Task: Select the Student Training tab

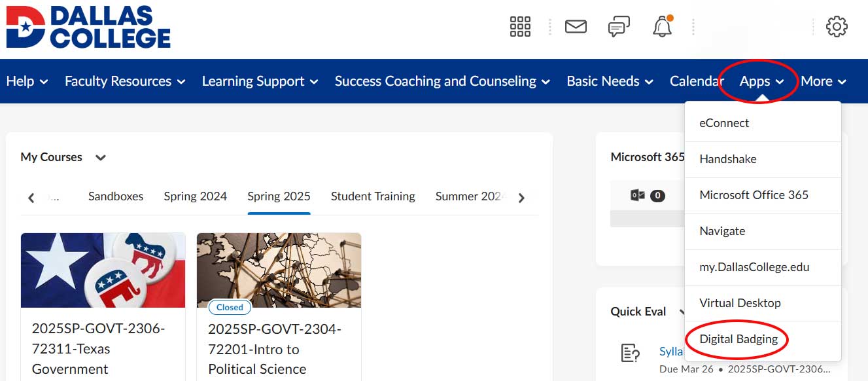Action: (373, 196)
